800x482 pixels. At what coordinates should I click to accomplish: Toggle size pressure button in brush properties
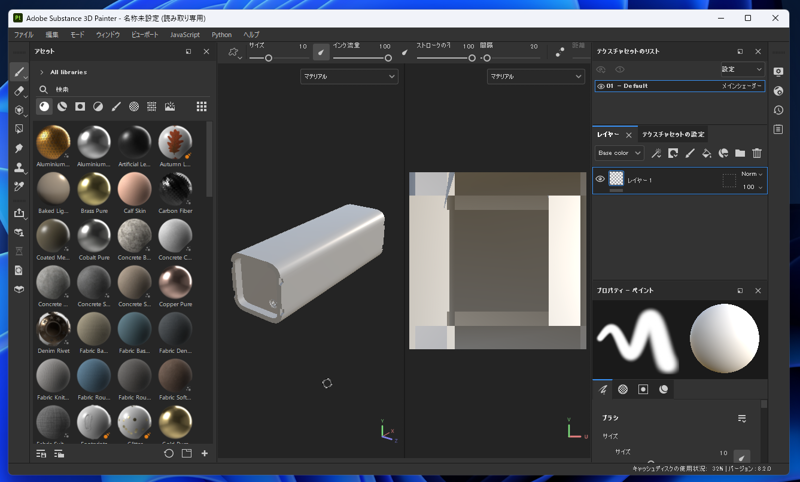tap(742, 456)
